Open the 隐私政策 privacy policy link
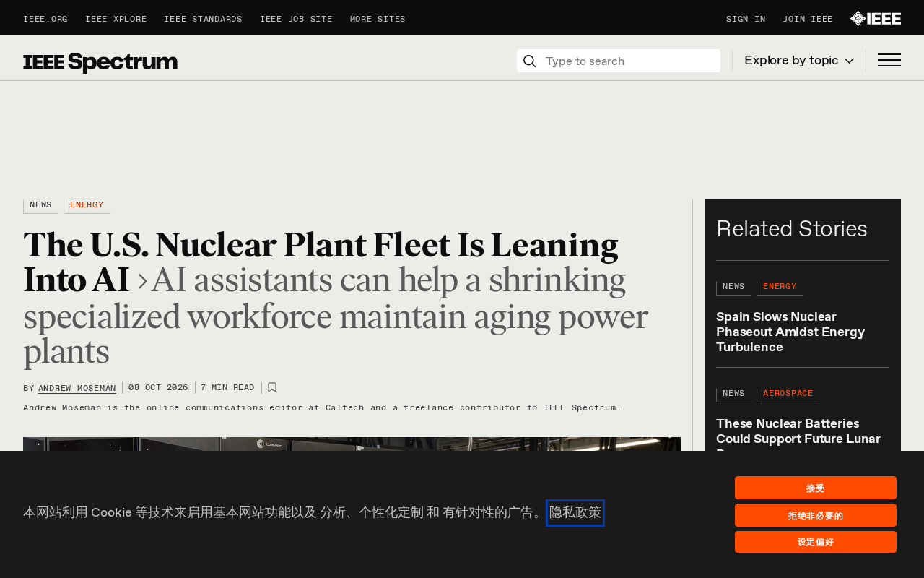 575,513
